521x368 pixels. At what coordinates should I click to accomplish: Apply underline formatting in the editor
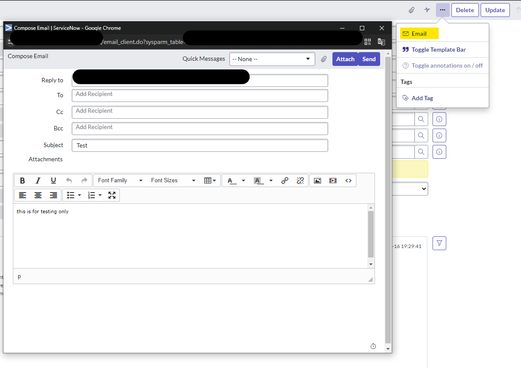tap(53, 181)
